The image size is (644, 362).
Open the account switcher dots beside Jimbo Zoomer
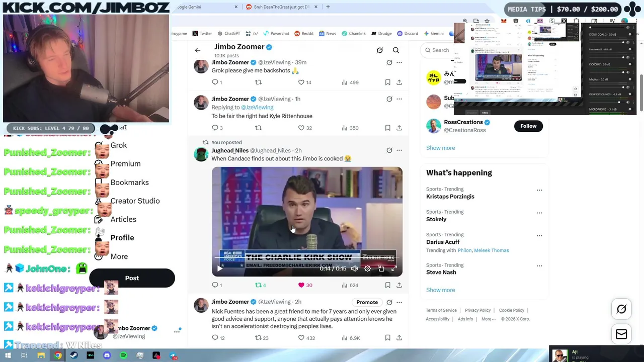(x=177, y=331)
